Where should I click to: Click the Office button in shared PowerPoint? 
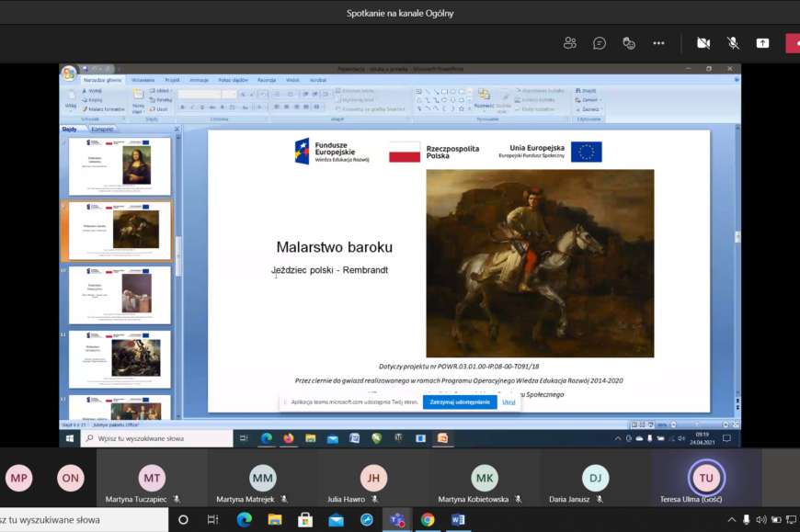69,74
